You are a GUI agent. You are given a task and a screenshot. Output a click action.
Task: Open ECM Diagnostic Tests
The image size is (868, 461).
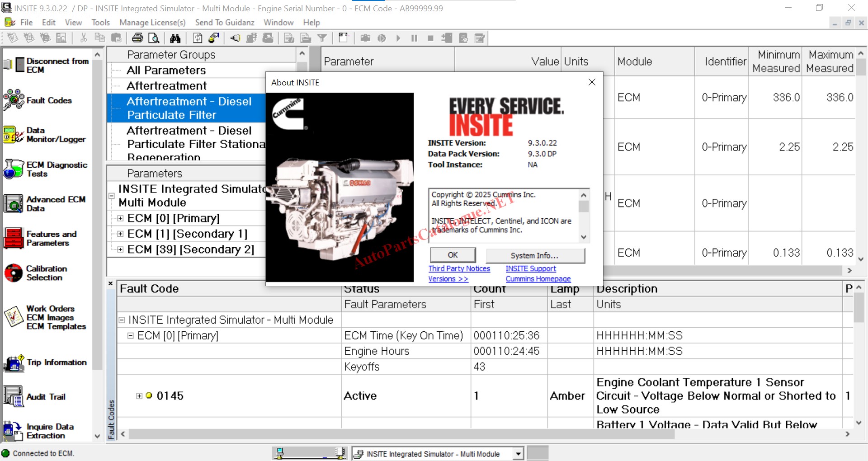(14, 169)
